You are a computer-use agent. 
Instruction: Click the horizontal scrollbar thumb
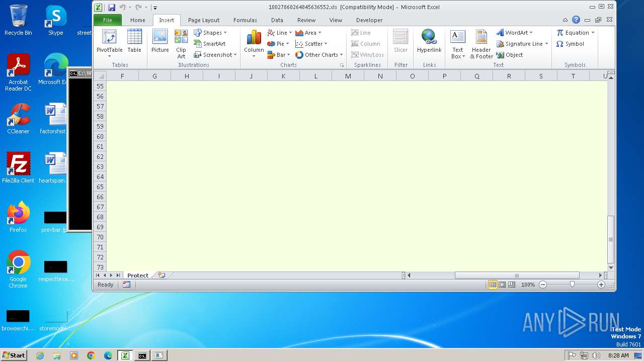click(x=517, y=276)
